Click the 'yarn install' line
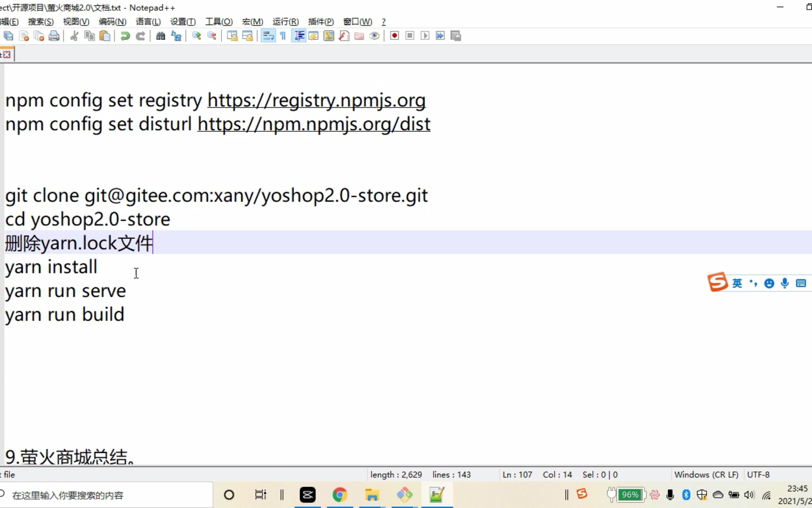The image size is (812, 508). 51,267
